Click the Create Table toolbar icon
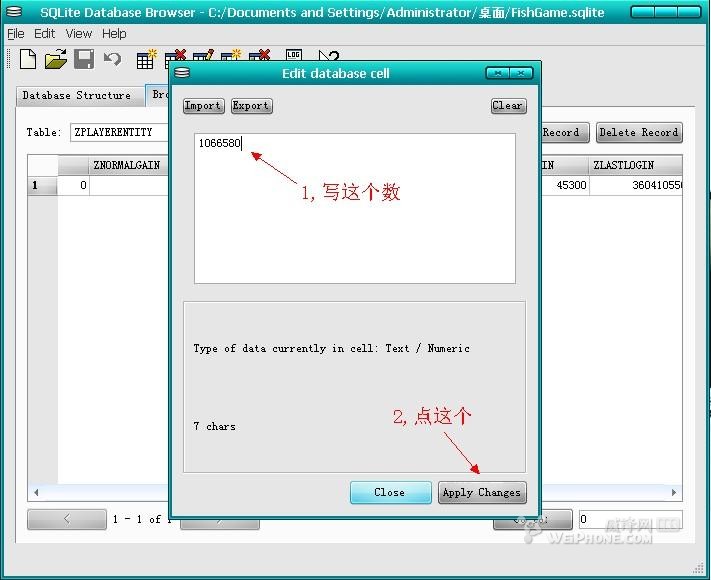Viewport: 711px width, 580px height. [x=146, y=59]
